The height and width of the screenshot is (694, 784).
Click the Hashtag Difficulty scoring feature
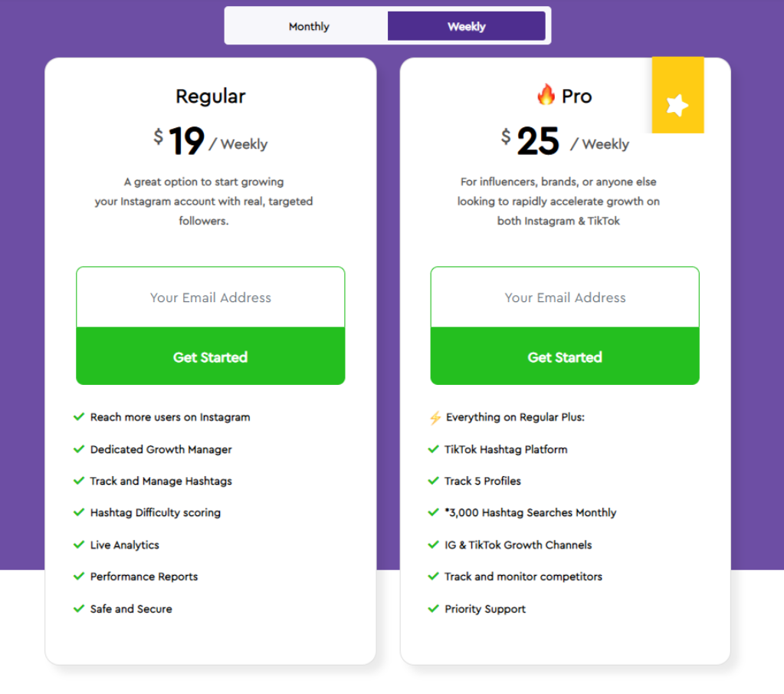[155, 513]
